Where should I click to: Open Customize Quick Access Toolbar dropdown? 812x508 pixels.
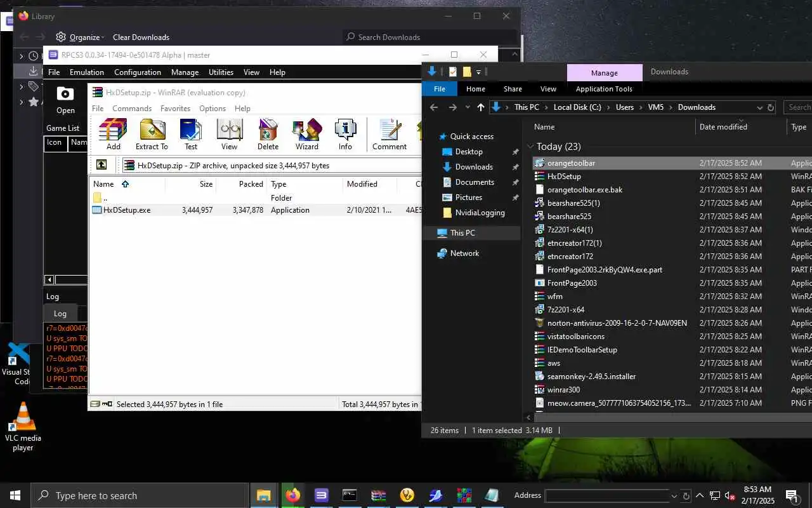pyautogui.click(x=479, y=72)
